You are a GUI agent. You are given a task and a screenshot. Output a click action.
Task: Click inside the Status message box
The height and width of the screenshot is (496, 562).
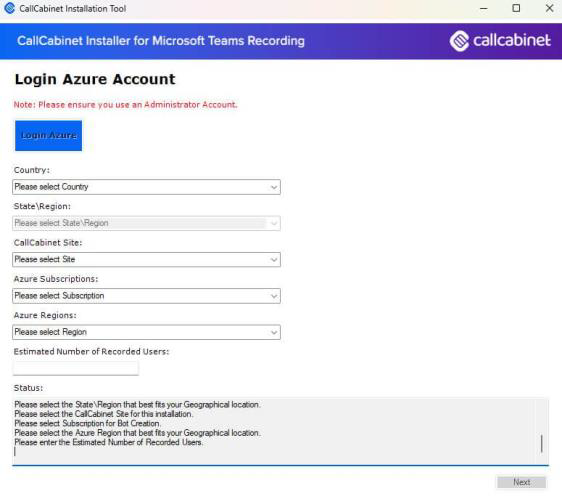(280, 431)
